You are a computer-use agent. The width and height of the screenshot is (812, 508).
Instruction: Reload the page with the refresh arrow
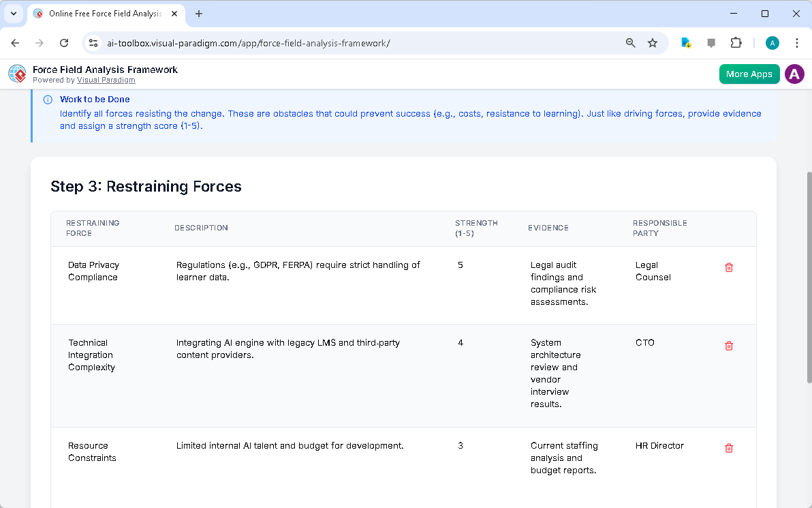point(64,42)
